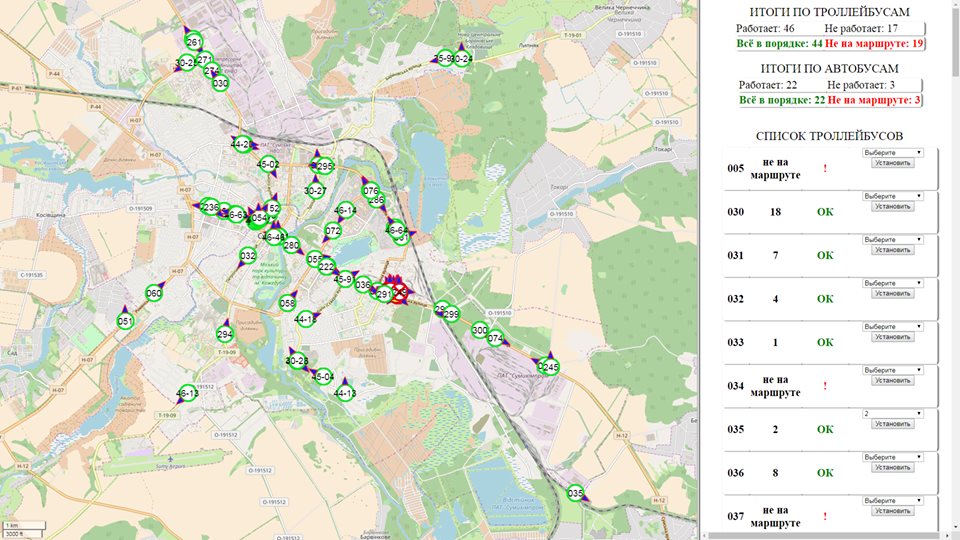Select trolleybus marker 072
Viewport: 960px width, 540px height.
pyautogui.click(x=332, y=231)
